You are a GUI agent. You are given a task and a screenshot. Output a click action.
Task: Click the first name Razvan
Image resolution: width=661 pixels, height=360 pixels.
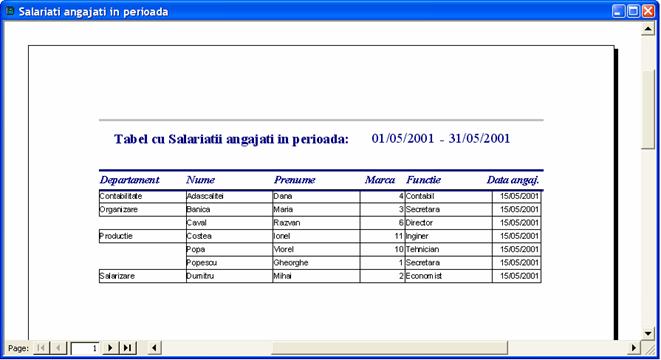tap(287, 223)
